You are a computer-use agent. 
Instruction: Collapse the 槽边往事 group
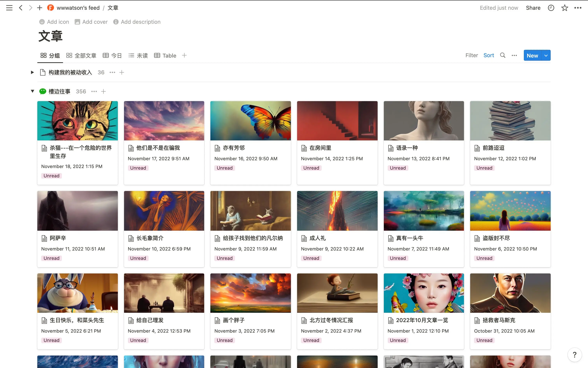click(x=32, y=91)
